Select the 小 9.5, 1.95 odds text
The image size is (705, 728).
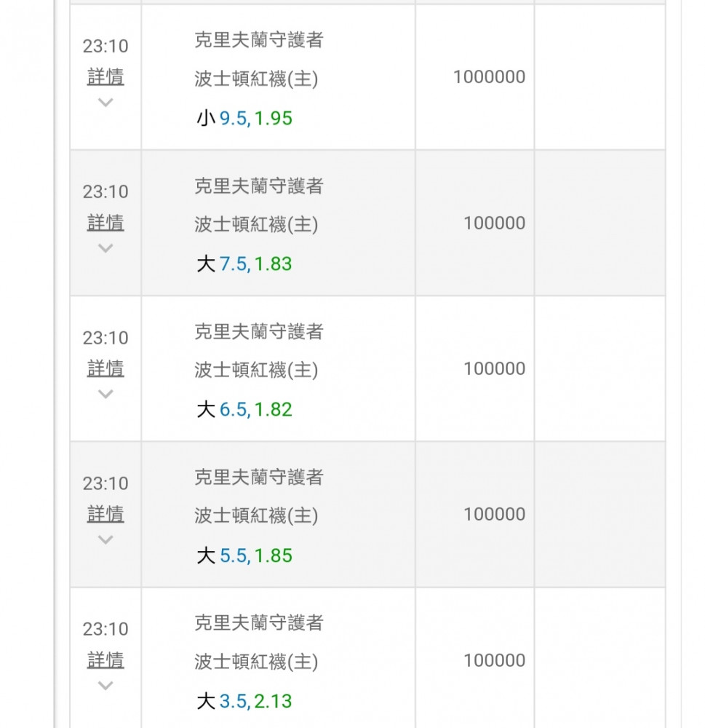point(244,118)
